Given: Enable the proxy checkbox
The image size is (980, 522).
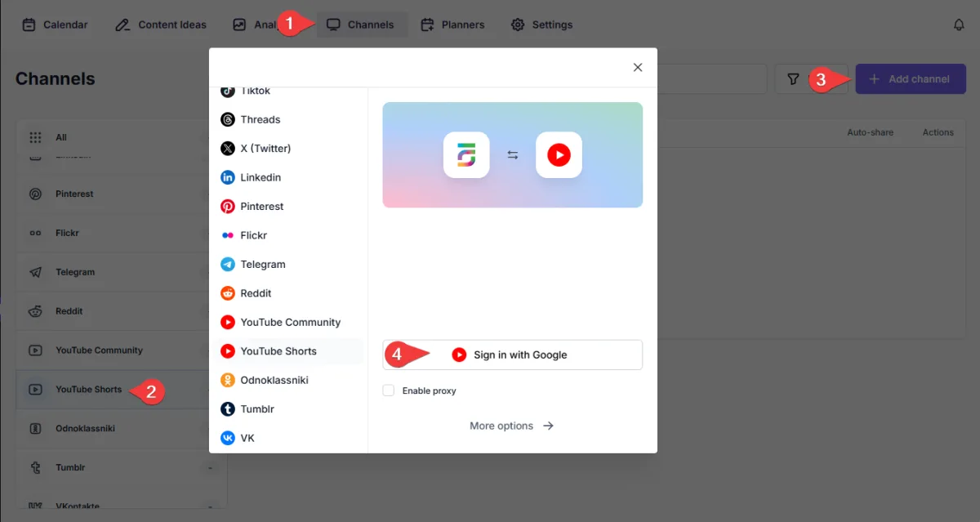Looking at the screenshot, I should pos(389,390).
